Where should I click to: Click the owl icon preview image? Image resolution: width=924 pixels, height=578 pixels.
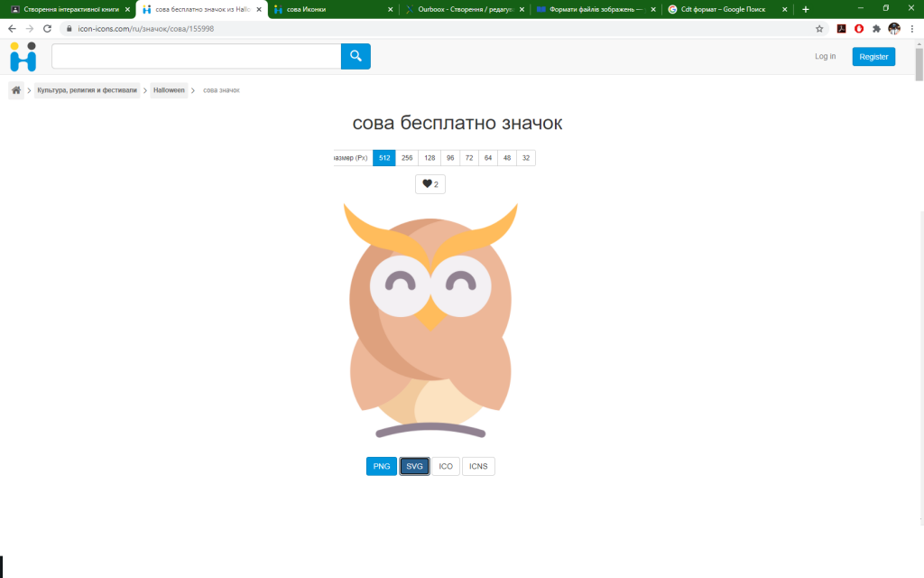[x=430, y=321]
